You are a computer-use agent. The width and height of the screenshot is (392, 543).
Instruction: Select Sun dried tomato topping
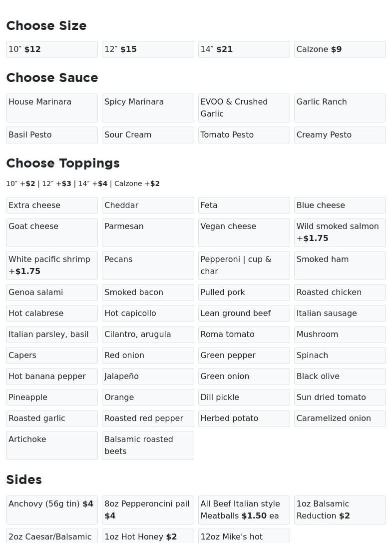pos(340,397)
